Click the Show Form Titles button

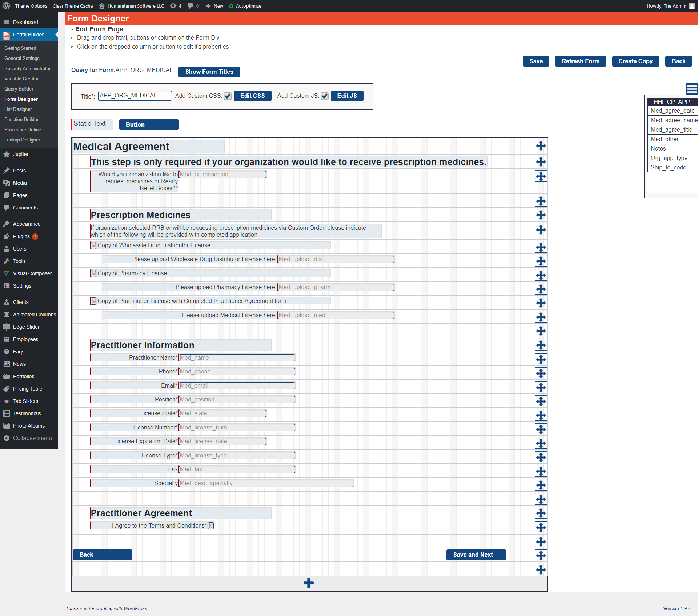point(209,72)
